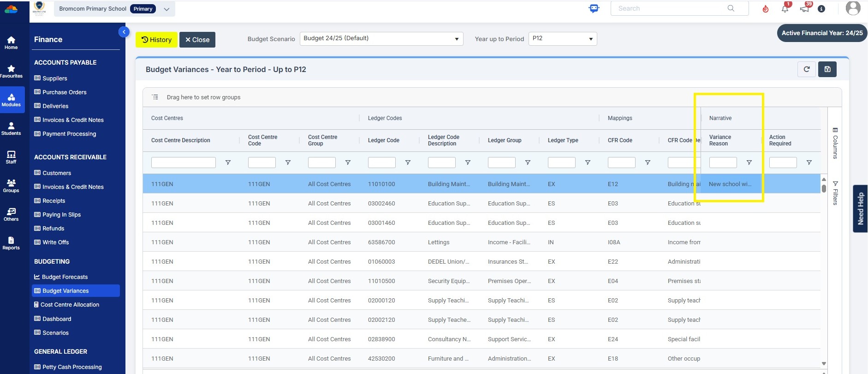Click the History button
868x374 pixels.
tap(156, 40)
